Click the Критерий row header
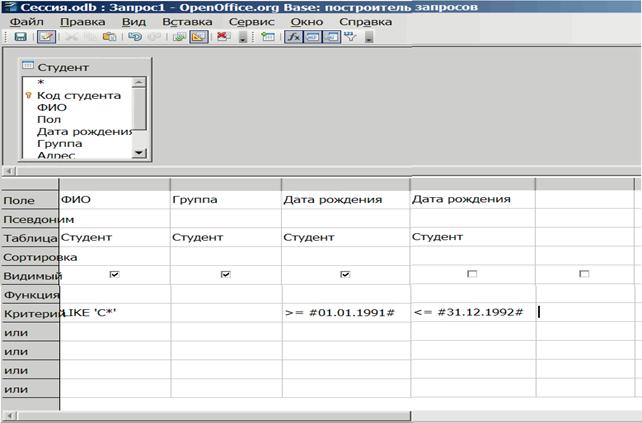Viewport: 642px width, 423px height. coord(30,313)
